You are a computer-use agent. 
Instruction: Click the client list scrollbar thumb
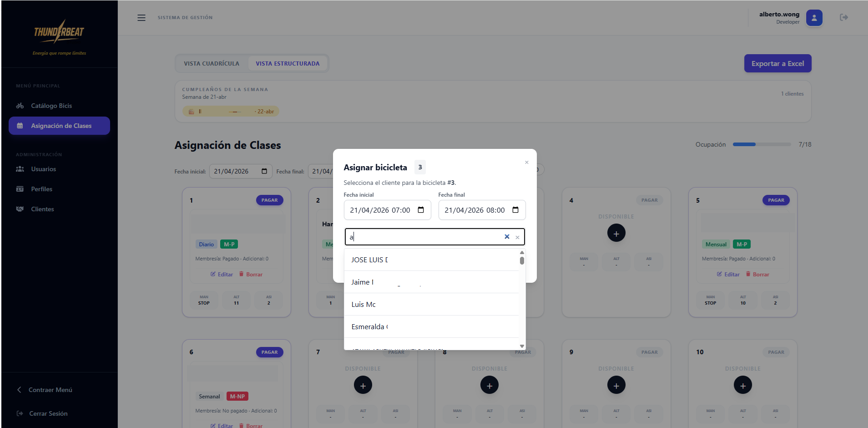(522, 260)
